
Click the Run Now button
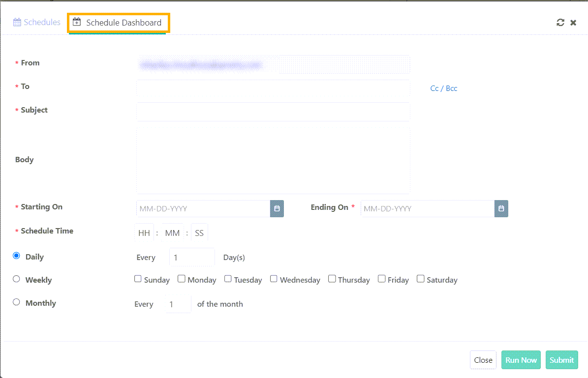tap(521, 359)
